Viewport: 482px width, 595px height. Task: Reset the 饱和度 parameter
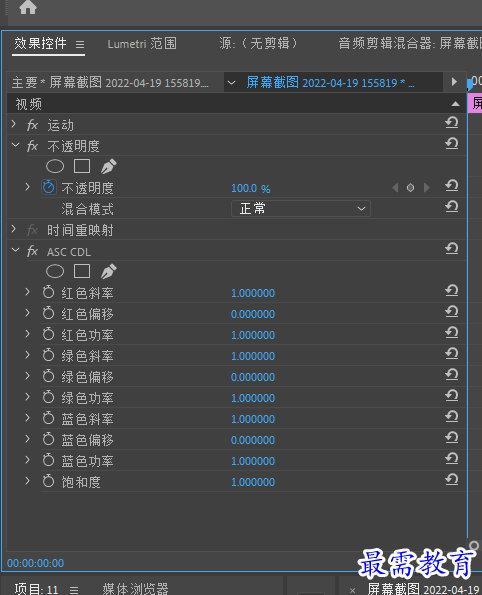click(452, 480)
